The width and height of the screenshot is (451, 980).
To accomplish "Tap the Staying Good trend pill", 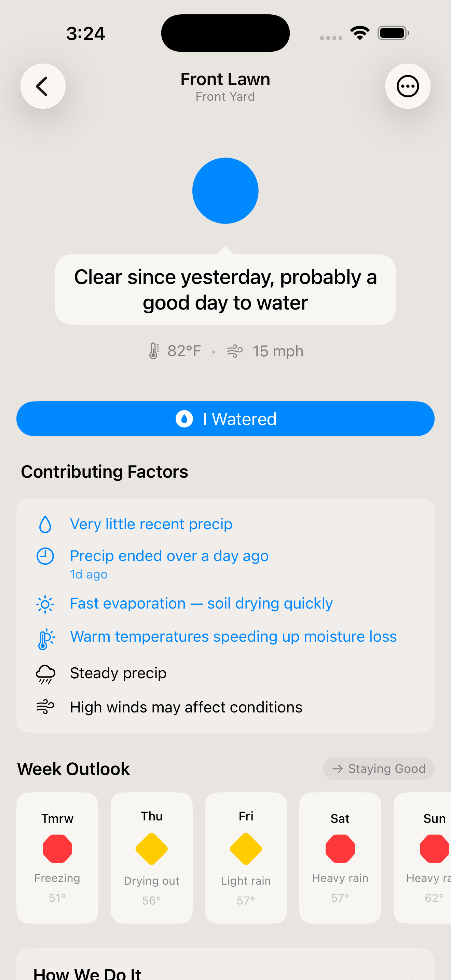I will (378, 769).
